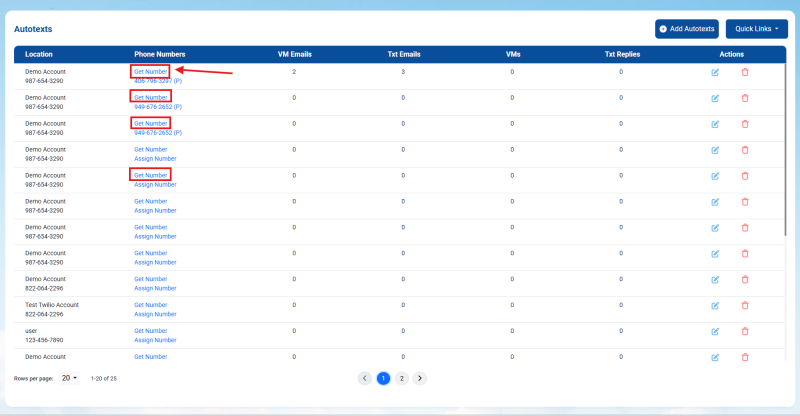
Task: Switch to page 2 of the table
Action: tap(402, 378)
